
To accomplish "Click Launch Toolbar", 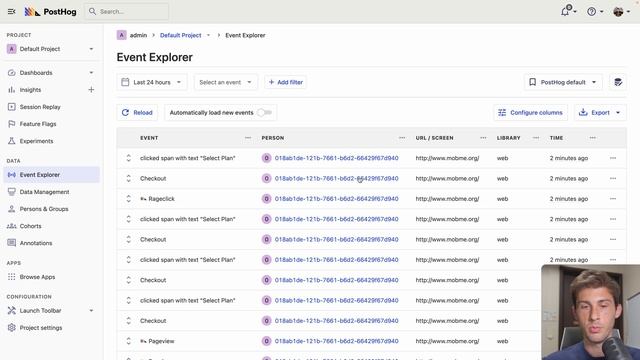I will pyautogui.click(x=40, y=311).
